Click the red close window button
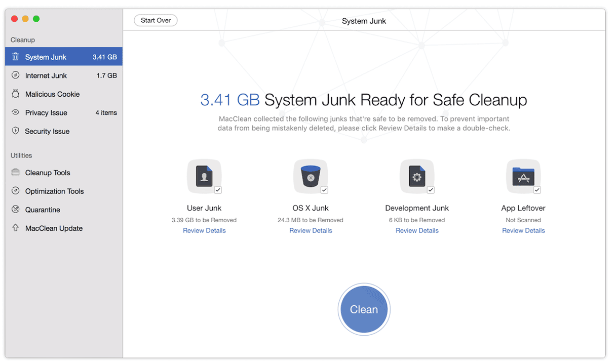This screenshot has width=616, height=364. tap(14, 19)
